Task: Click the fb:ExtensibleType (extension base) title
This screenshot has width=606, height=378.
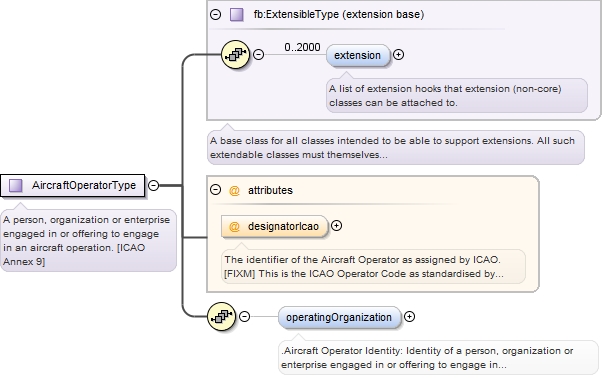Action: [x=339, y=15]
